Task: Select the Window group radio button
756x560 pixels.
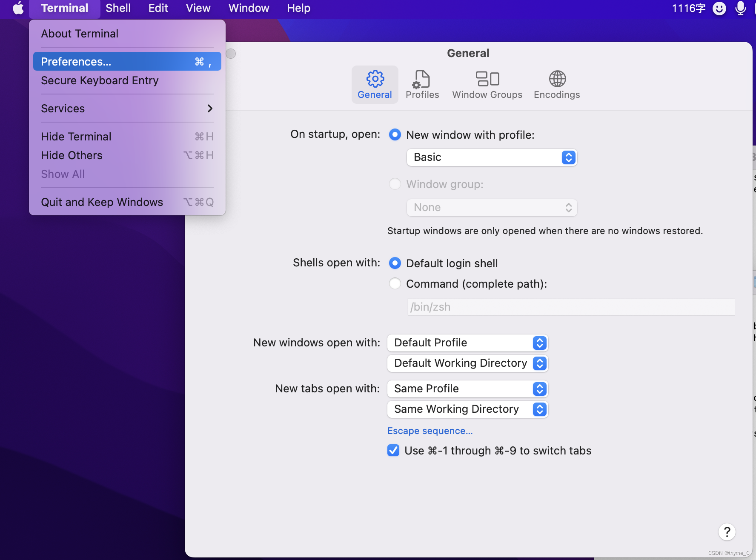Action: [395, 184]
